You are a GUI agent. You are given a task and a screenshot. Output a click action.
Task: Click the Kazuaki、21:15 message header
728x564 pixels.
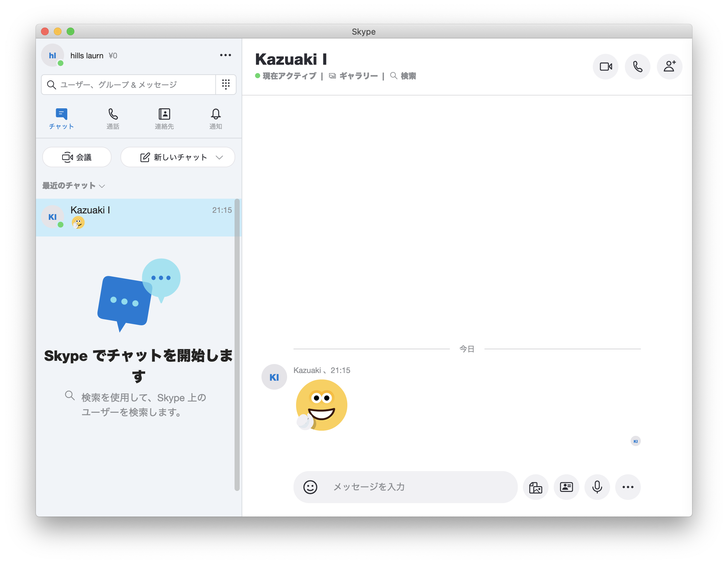(322, 370)
